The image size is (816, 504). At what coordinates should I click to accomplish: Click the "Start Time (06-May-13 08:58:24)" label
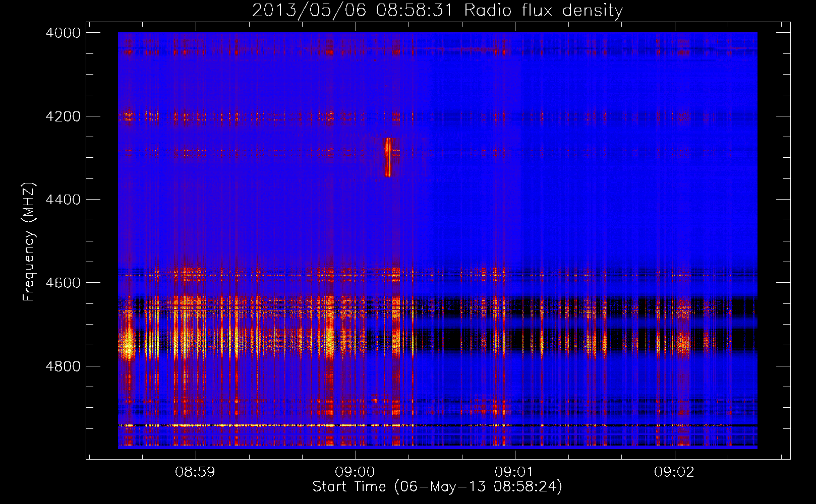pyautogui.click(x=437, y=487)
